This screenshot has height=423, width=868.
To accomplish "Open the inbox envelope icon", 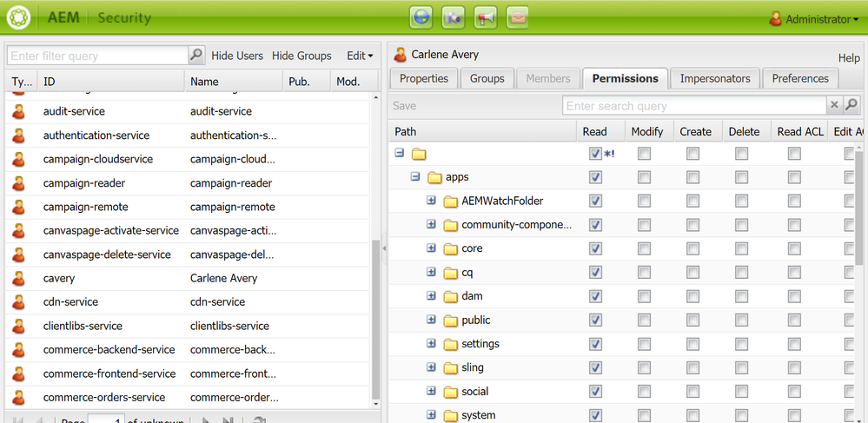I will (x=518, y=17).
